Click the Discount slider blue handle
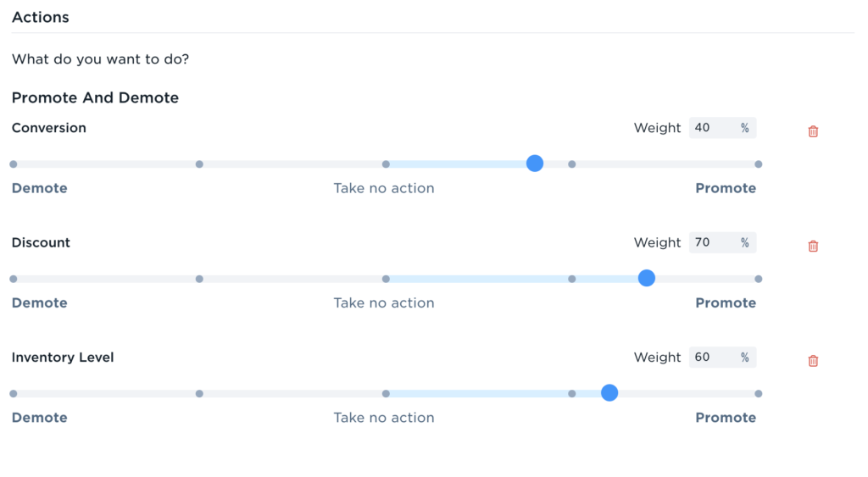 coord(647,278)
